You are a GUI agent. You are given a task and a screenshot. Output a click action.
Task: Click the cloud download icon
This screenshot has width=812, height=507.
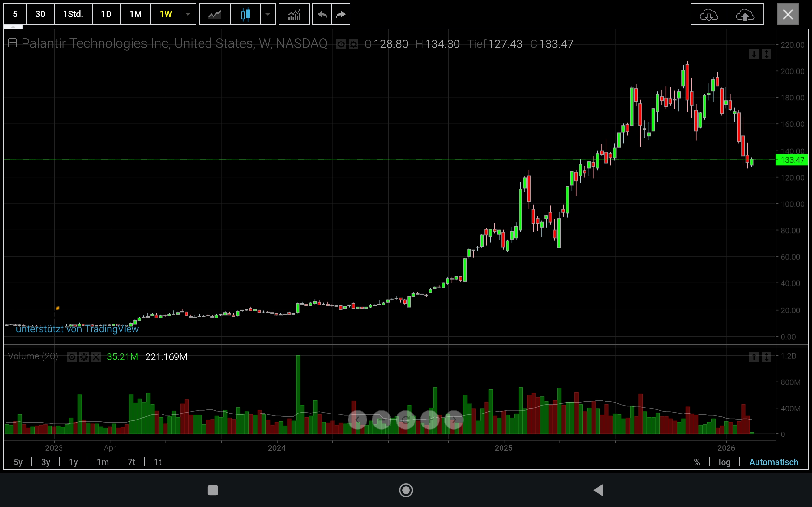coord(709,15)
